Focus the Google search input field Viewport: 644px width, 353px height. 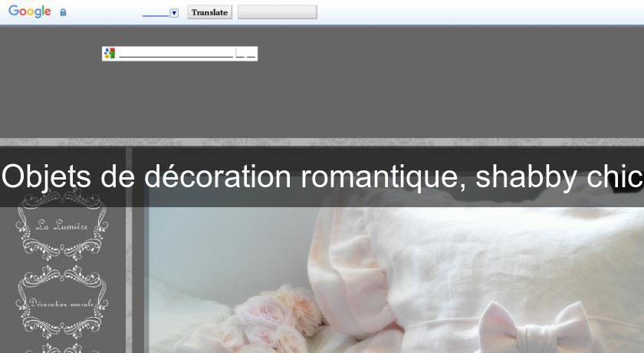(180, 54)
